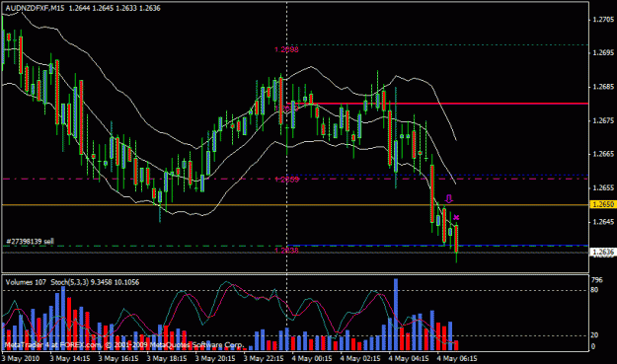617x364 pixels.
Task: Click the current price 1.2636 tag
Action: (602, 252)
